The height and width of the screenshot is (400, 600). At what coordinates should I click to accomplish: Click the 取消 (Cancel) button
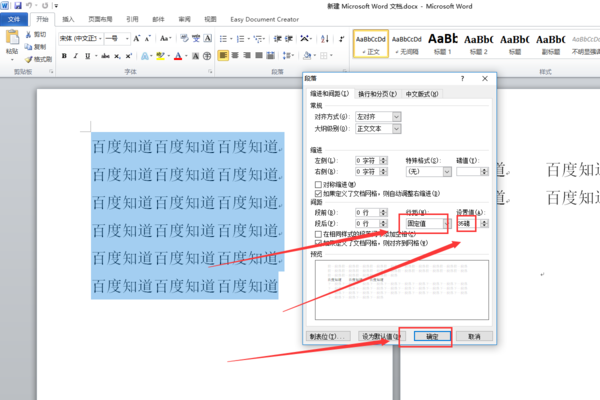(474, 336)
